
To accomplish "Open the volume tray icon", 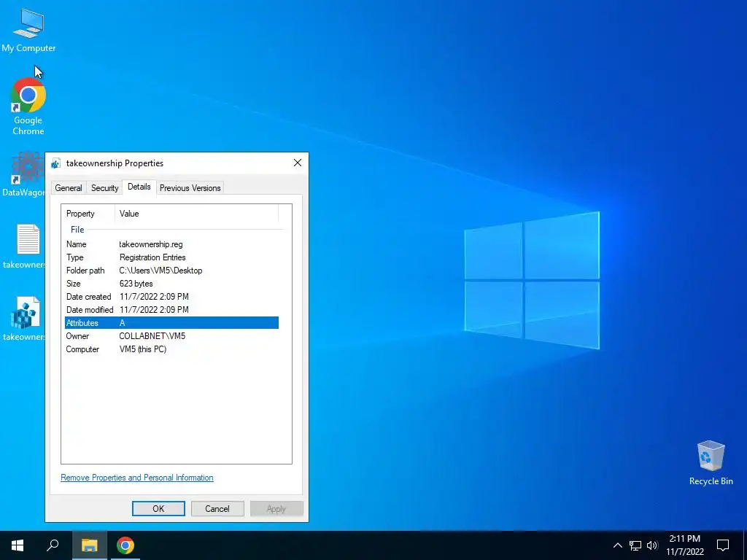I will pos(652,545).
